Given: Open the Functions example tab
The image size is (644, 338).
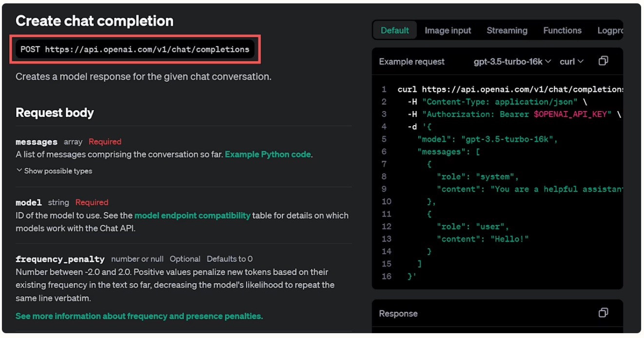Looking at the screenshot, I should pyautogui.click(x=562, y=30).
